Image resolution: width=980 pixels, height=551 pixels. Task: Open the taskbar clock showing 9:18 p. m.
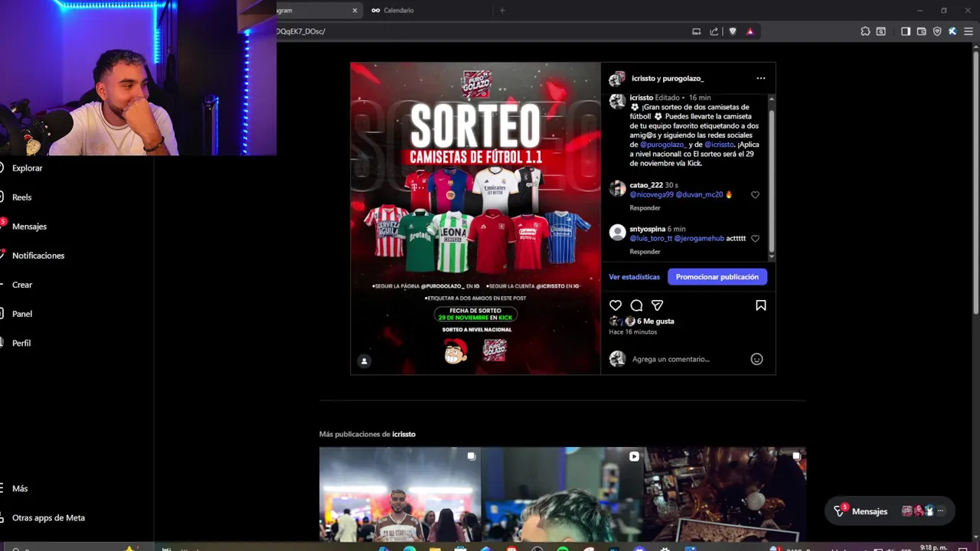pos(933,548)
